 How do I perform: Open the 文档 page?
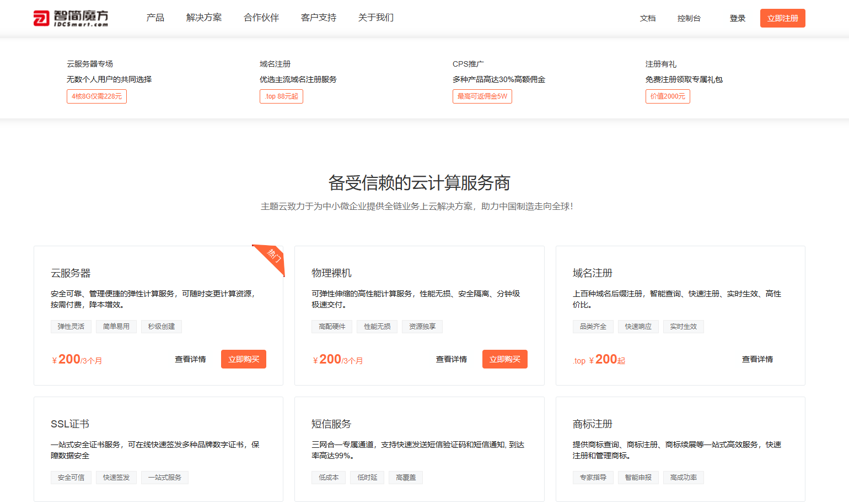tap(648, 17)
